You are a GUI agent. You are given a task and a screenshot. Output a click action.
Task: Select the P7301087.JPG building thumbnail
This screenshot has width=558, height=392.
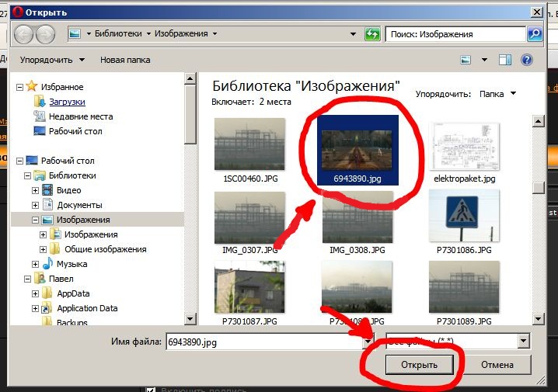point(249,286)
